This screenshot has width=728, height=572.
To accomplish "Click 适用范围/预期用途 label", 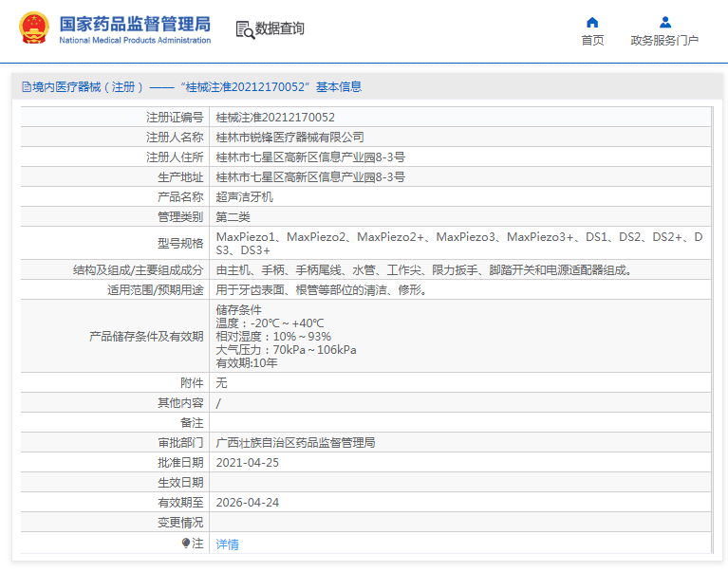I will (155, 290).
